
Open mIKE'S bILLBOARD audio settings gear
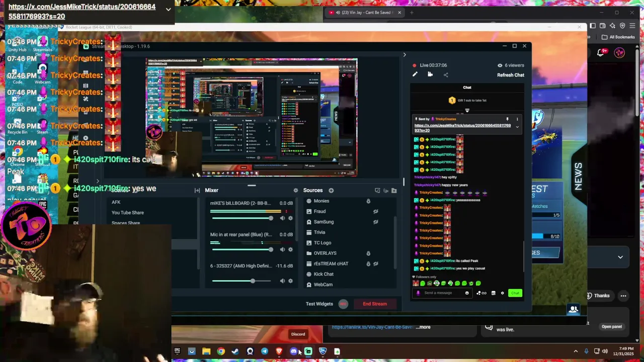pyautogui.click(x=290, y=218)
